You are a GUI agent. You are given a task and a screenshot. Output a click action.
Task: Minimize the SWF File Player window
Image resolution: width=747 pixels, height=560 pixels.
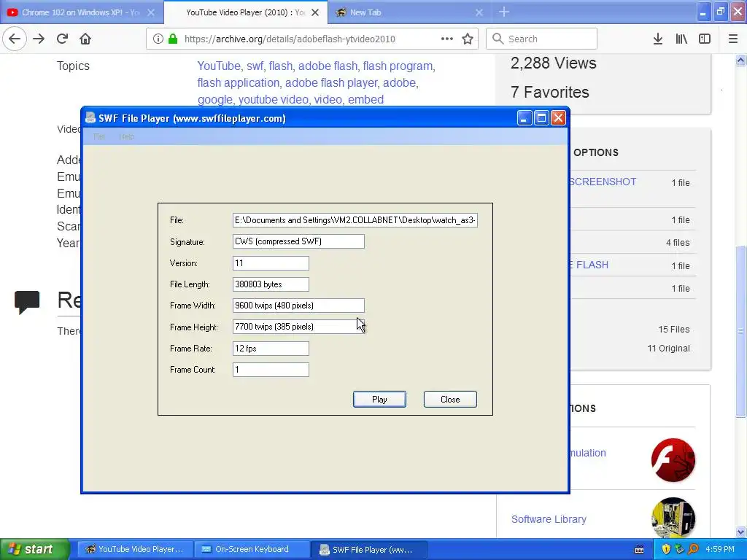524,117
